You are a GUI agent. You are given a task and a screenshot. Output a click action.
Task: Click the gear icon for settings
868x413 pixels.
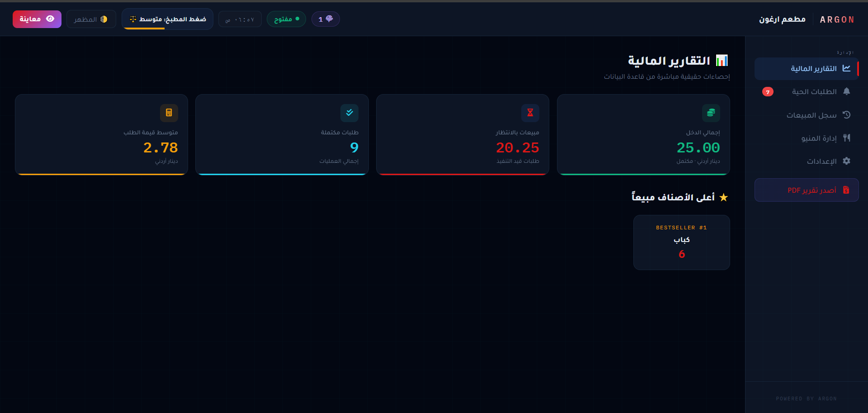coord(846,161)
